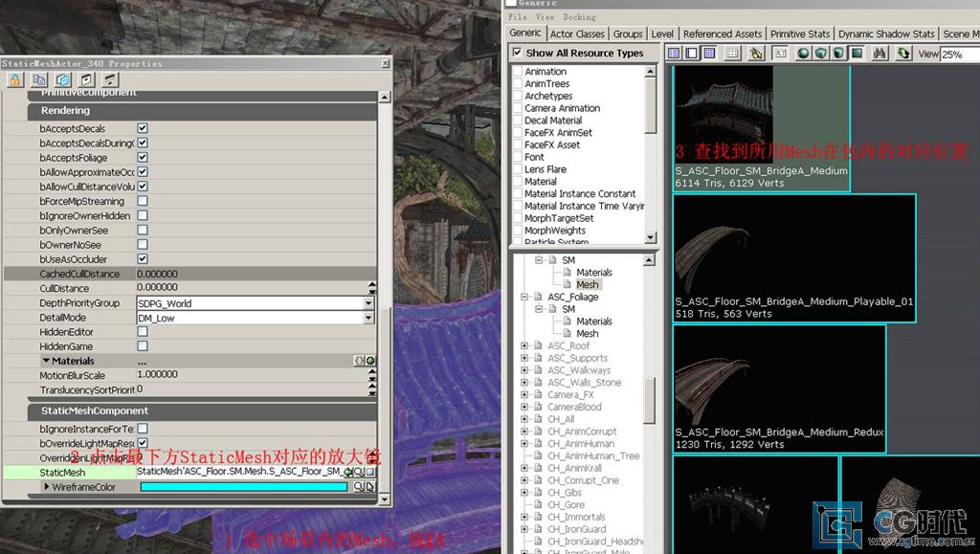
Task: Decrease MotionBlurScale with down spinner
Action: (372, 379)
